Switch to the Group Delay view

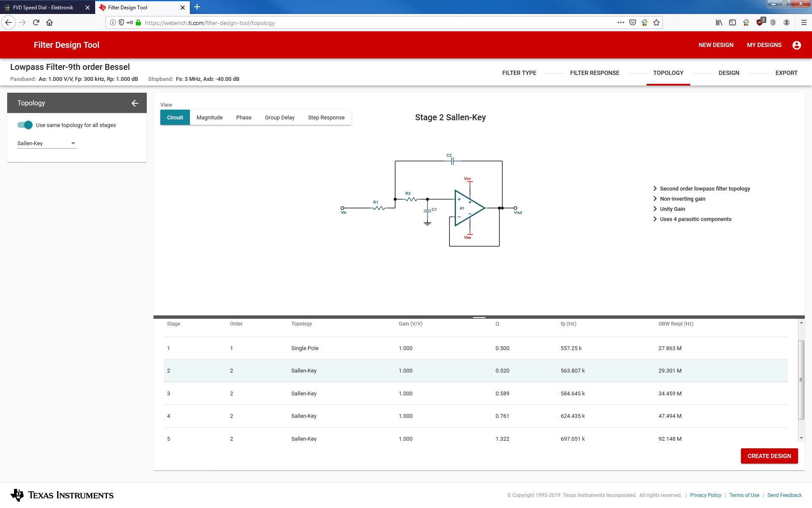pyautogui.click(x=280, y=118)
